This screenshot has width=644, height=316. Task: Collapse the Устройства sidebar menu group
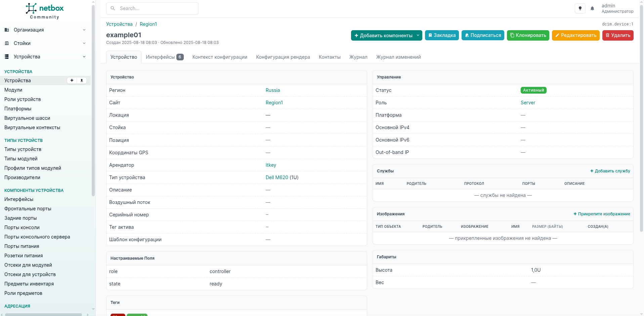click(x=45, y=57)
